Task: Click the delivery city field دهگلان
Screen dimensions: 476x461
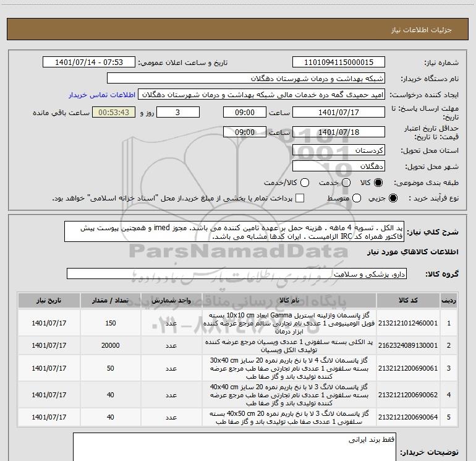Action: pyautogui.click(x=339, y=166)
